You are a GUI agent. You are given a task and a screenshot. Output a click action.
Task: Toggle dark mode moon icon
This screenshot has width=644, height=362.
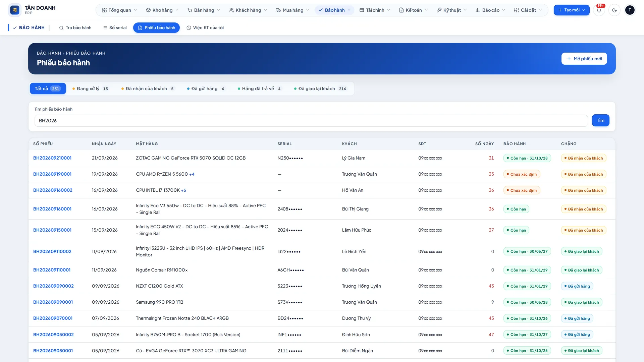click(x=614, y=10)
